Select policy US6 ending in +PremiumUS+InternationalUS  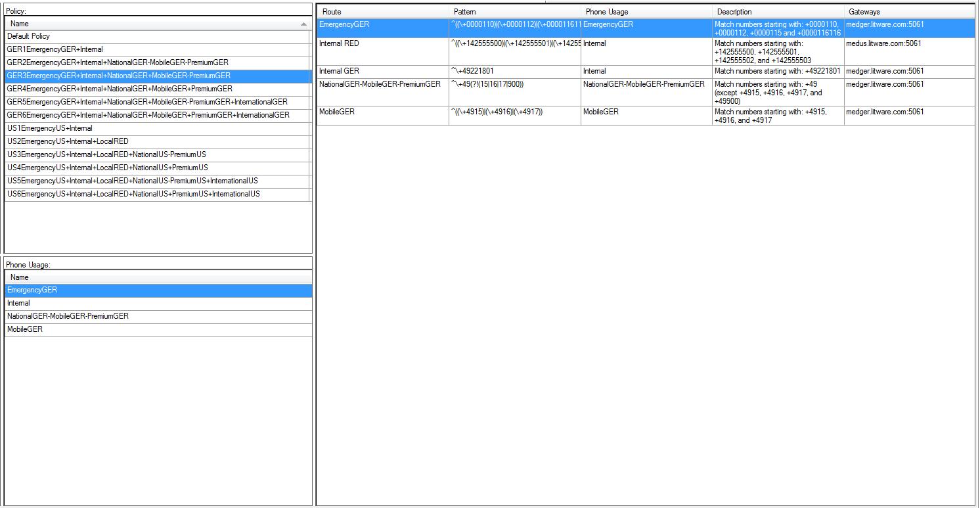click(x=156, y=195)
